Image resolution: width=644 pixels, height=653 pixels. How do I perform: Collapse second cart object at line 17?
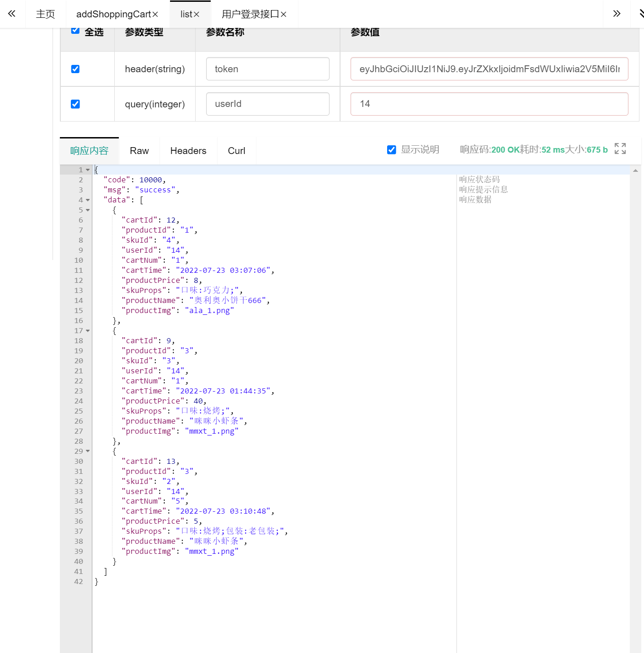point(88,331)
